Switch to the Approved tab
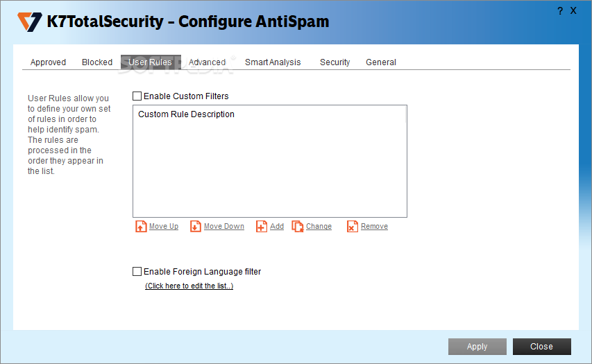592x364 pixels. [x=48, y=62]
